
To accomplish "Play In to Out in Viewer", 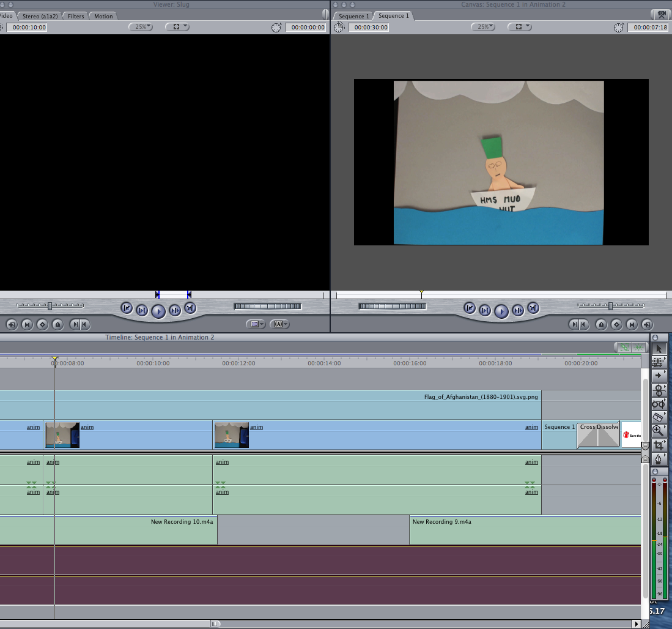I will (142, 310).
